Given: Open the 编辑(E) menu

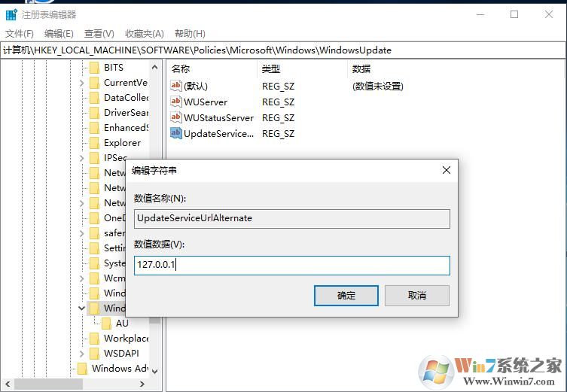Looking at the screenshot, I should (59, 34).
